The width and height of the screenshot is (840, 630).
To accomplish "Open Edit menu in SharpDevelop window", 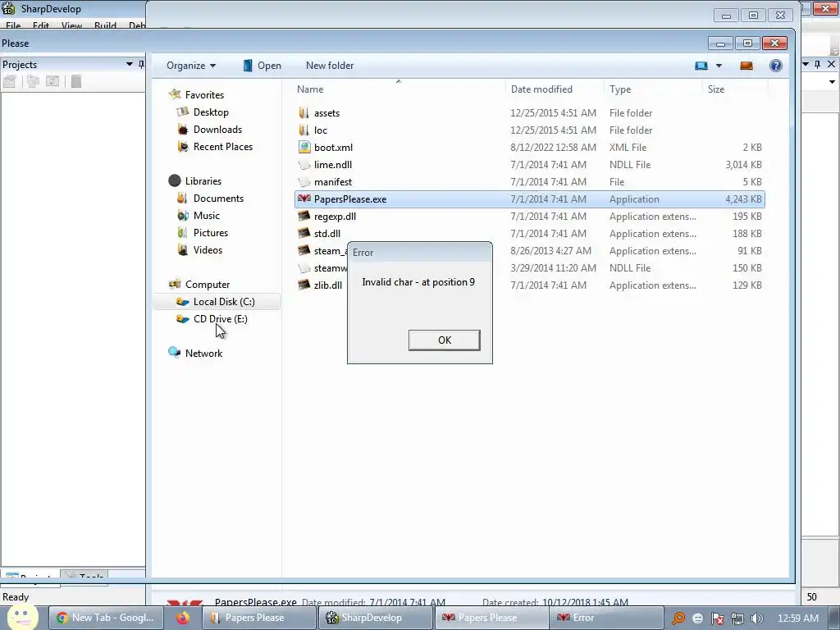I will point(41,25).
